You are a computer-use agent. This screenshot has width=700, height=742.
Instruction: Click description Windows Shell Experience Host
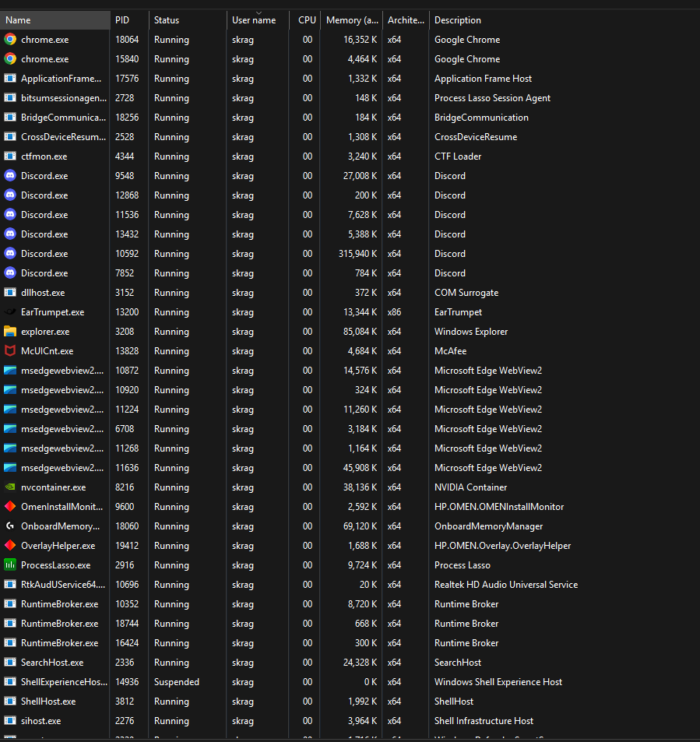(x=498, y=682)
